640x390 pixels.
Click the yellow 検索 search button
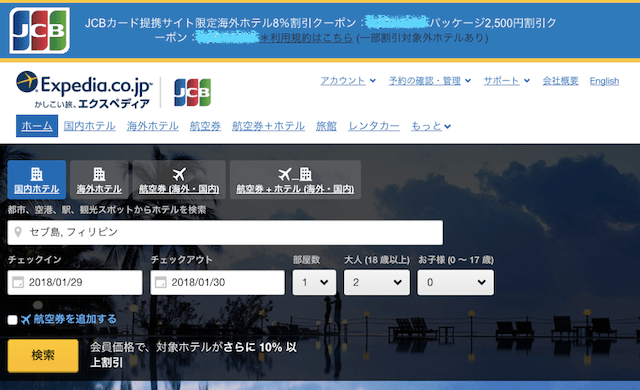[43, 356]
